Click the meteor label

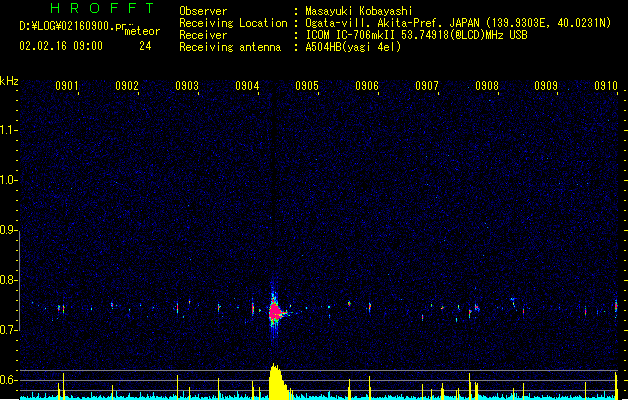pyautogui.click(x=142, y=31)
